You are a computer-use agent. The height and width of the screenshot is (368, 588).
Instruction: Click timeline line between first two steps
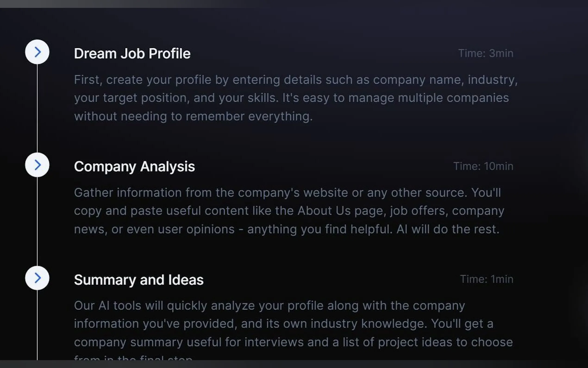click(37, 108)
